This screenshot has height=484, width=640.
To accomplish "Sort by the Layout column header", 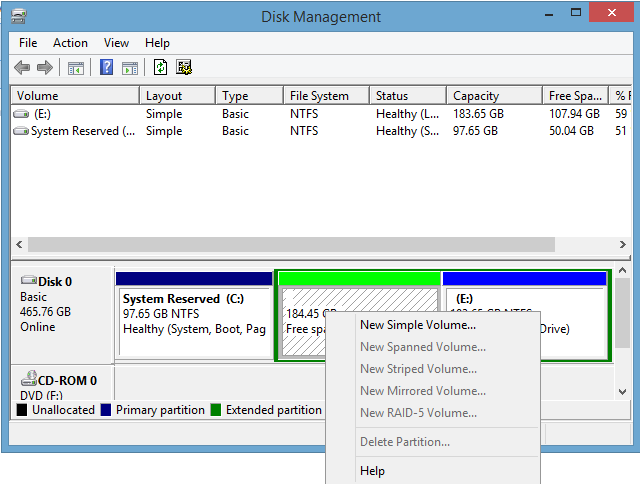I will tap(177, 95).
